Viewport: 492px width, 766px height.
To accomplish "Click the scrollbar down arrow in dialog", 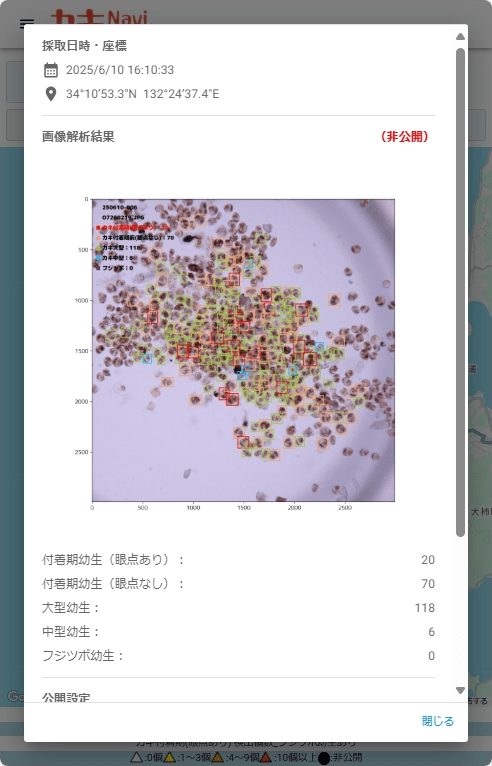I will tap(460, 690).
